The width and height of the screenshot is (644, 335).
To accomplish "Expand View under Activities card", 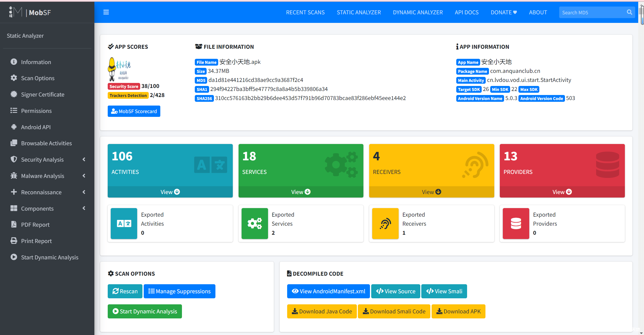I will pyautogui.click(x=170, y=192).
